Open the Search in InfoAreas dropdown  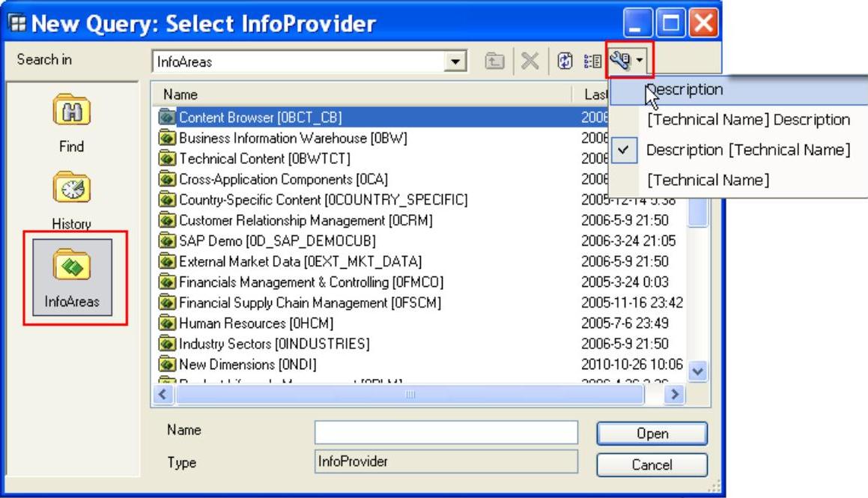455,61
